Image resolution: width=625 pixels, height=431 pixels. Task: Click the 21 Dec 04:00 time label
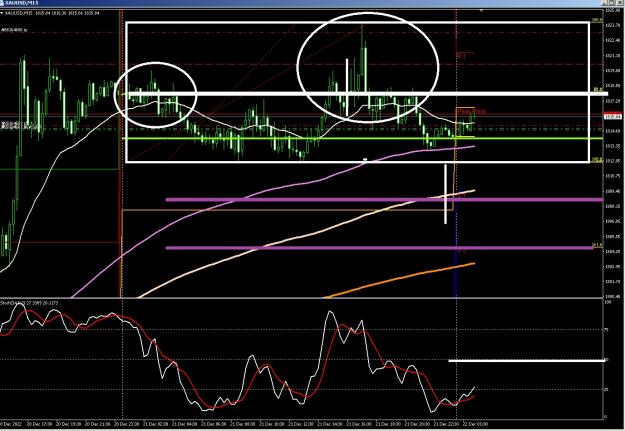coord(185,424)
